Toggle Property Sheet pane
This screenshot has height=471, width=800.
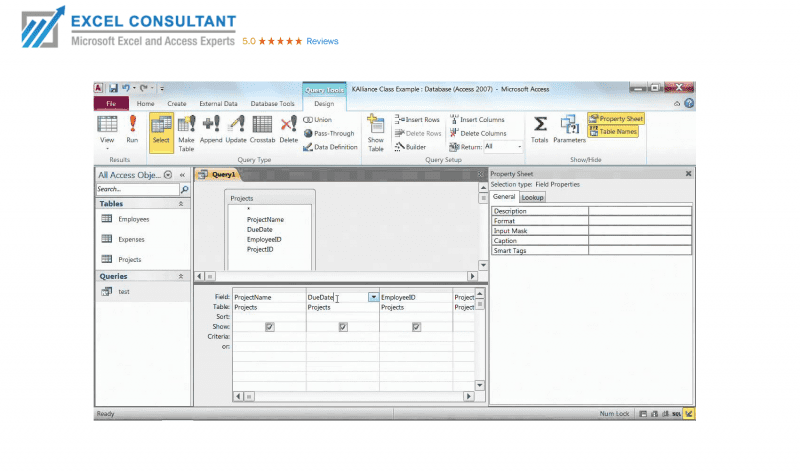tap(616, 118)
